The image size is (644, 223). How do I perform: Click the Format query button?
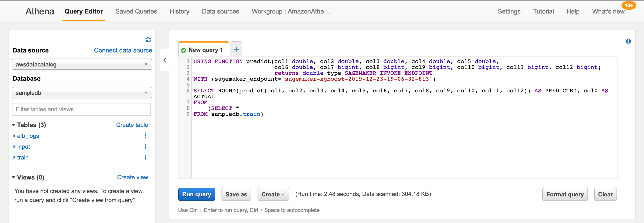565,194
